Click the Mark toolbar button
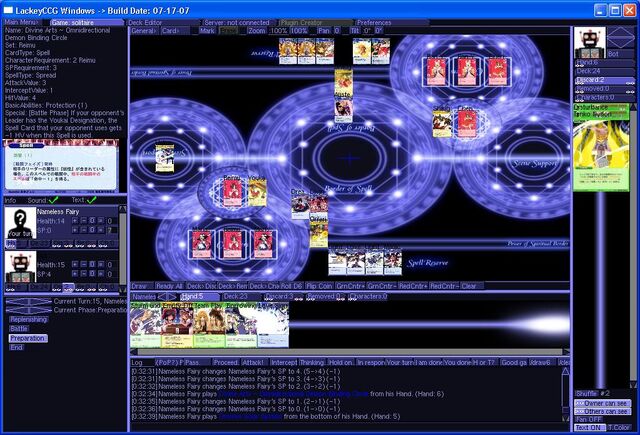 pyautogui.click(x=207, y=31)
